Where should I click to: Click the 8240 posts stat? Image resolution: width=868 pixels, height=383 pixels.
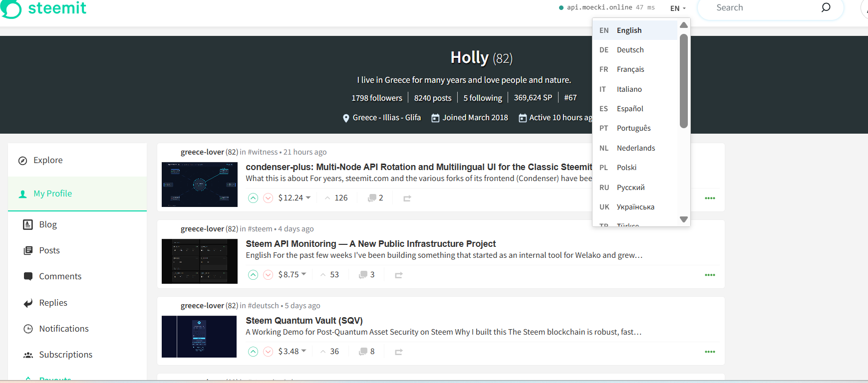[433, 98]
